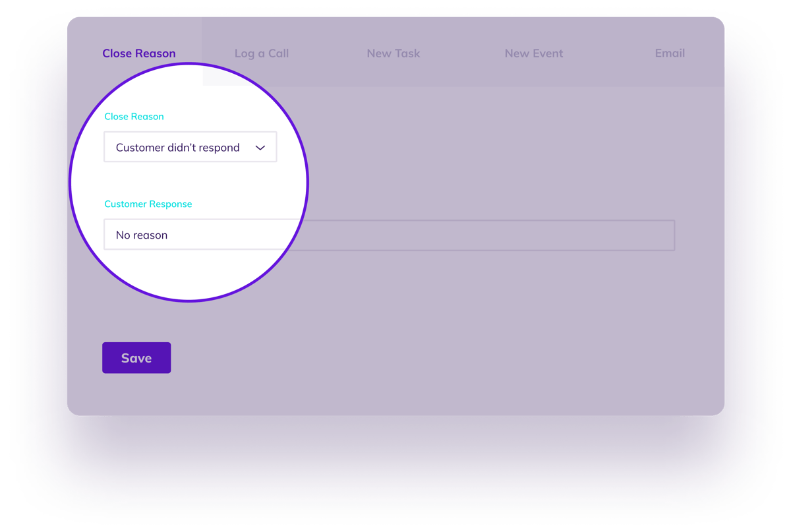Click the teal Customer Response field label
This screenshot has height=532, width=791.
point(148,204)
